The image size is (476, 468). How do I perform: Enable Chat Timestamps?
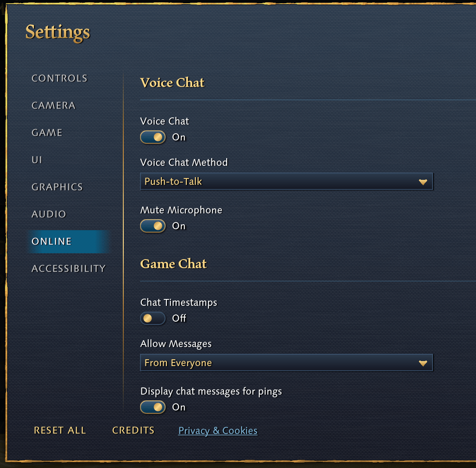coord(153,318)
